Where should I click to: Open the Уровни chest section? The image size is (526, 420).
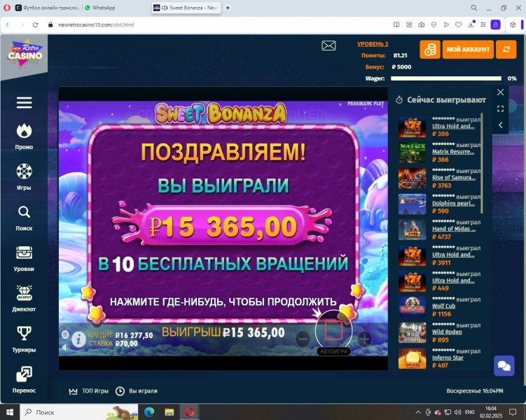click(x=24, y=258)
